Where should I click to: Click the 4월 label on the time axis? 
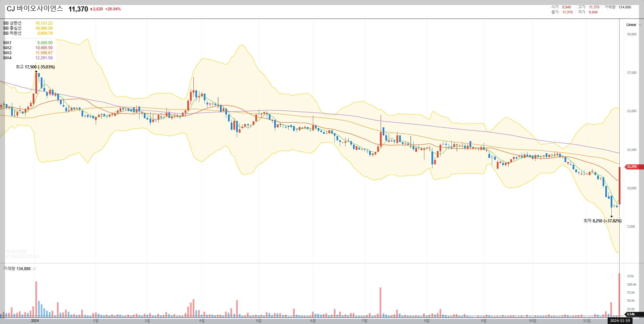202,321
